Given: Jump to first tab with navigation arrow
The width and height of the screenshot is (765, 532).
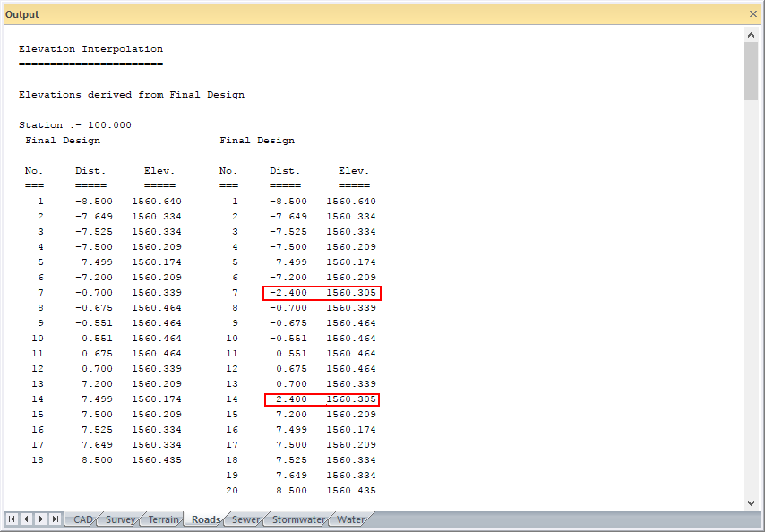Looking at the screenshot, I should (x=12, y=519).
